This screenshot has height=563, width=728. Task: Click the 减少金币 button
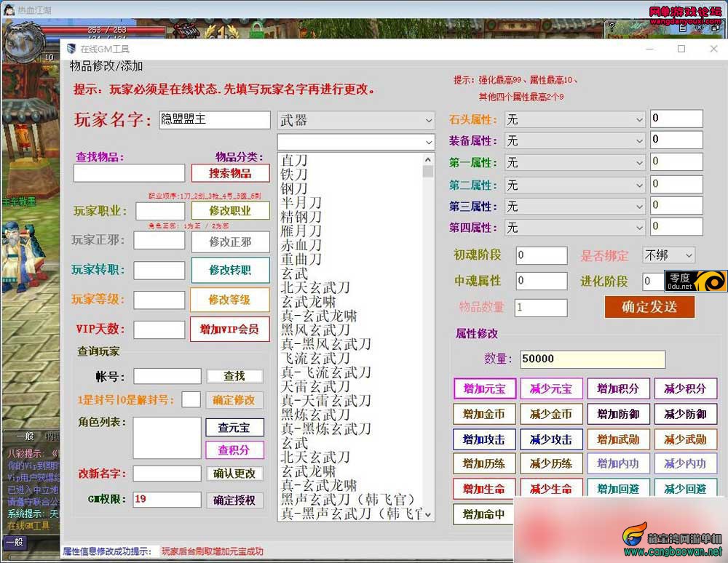551,414
